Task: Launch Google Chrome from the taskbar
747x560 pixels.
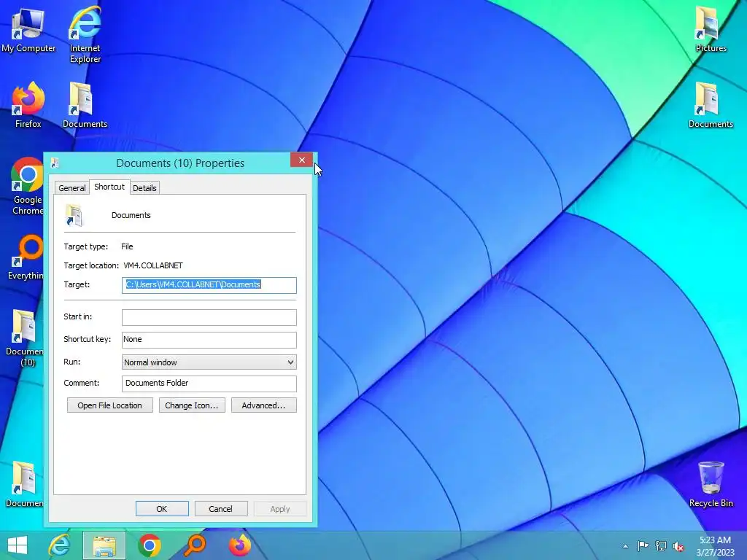Action: point(149,545)
